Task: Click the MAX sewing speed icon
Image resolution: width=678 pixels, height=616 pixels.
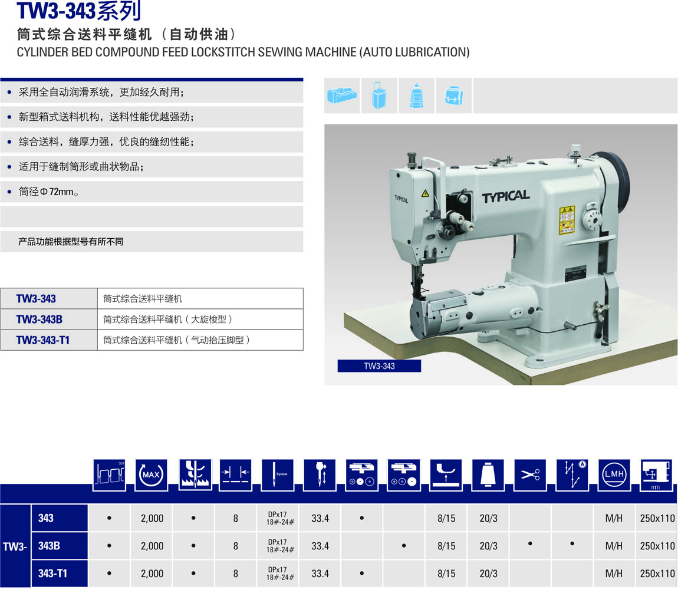Action: pyautogui.click(x=152, y=475)
